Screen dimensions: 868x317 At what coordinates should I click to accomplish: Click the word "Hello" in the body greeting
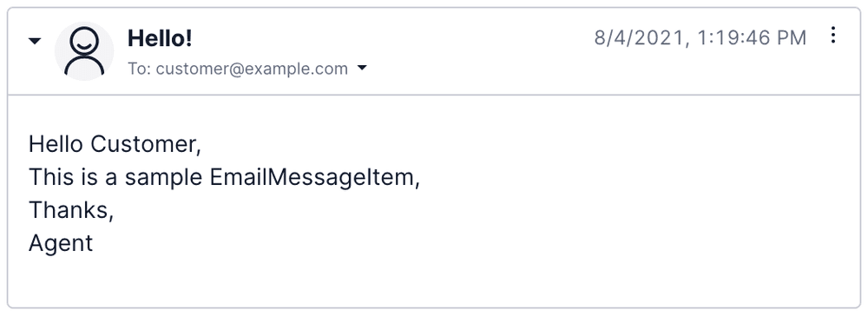point(56,144)
